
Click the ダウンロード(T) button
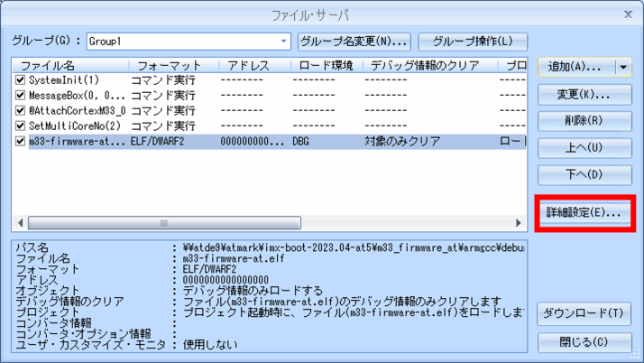point(584,314)
